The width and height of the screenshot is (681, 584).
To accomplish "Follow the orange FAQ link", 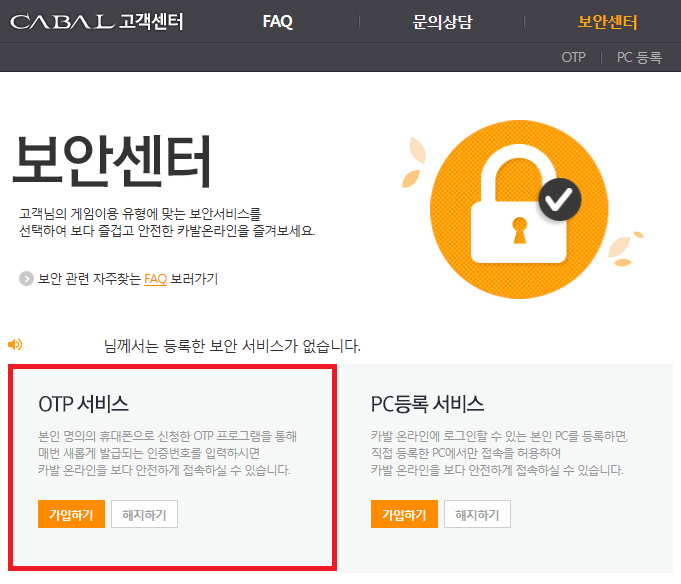I will point(155,279).
